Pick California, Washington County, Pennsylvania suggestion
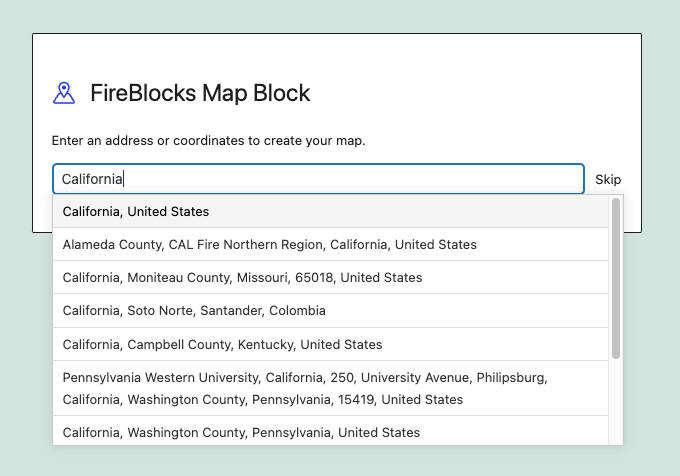This screenshot has height=476, width=680. click(x=330, y=431)
